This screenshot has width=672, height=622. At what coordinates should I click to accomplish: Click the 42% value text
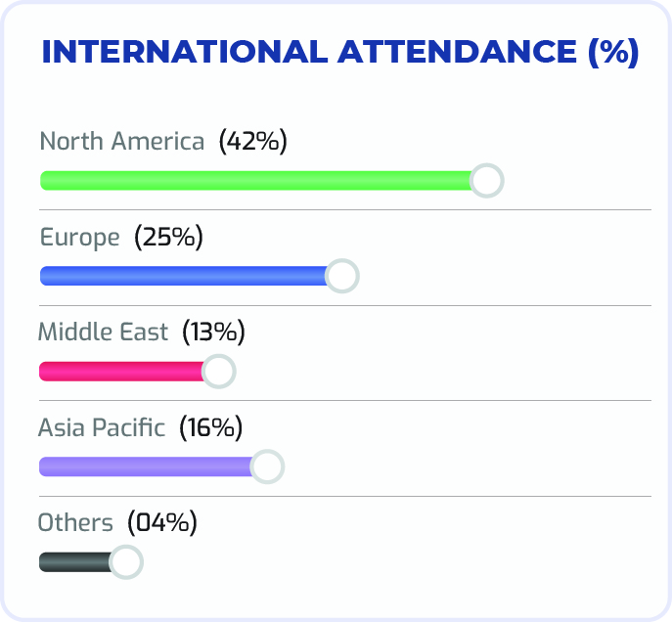pyautogui.click(x=252, y=142)
